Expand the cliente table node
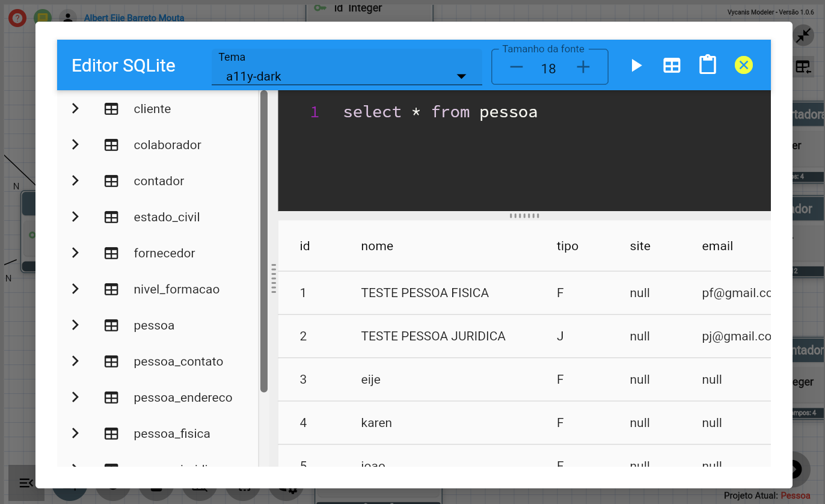 coord(75,109)
